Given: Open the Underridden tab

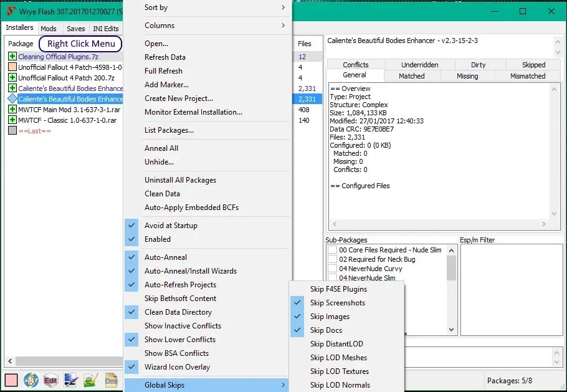Looking at the screenshot, I should [x=419, y=65].
